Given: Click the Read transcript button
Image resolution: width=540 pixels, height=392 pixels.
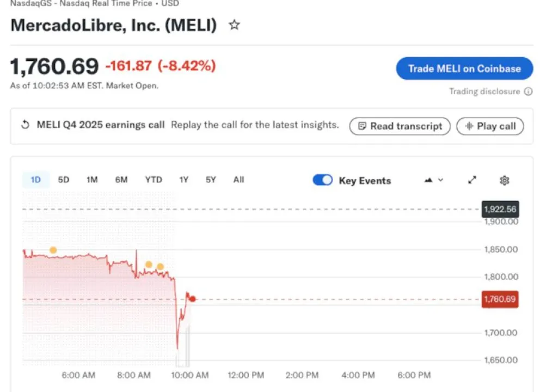Looking at the screenshot, I should tap(400, 126).
